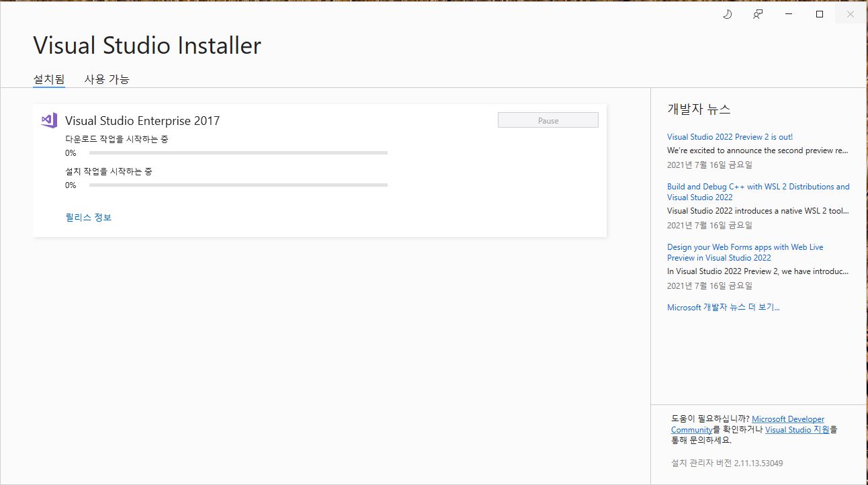Image resolution: width=868 pixels, height=485 pixels.
Task: Open the 릴리스 정보 link
Action: tap(89, 217)
